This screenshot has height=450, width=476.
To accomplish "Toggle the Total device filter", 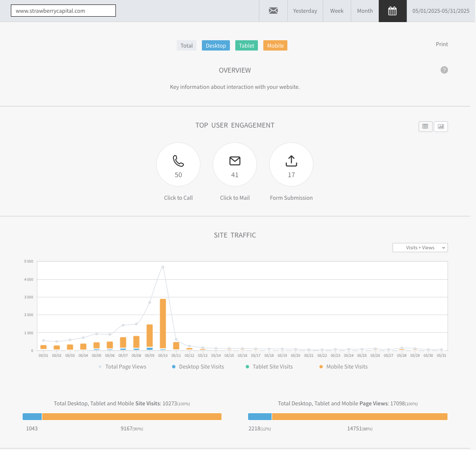I will click(x=186, y=46).
